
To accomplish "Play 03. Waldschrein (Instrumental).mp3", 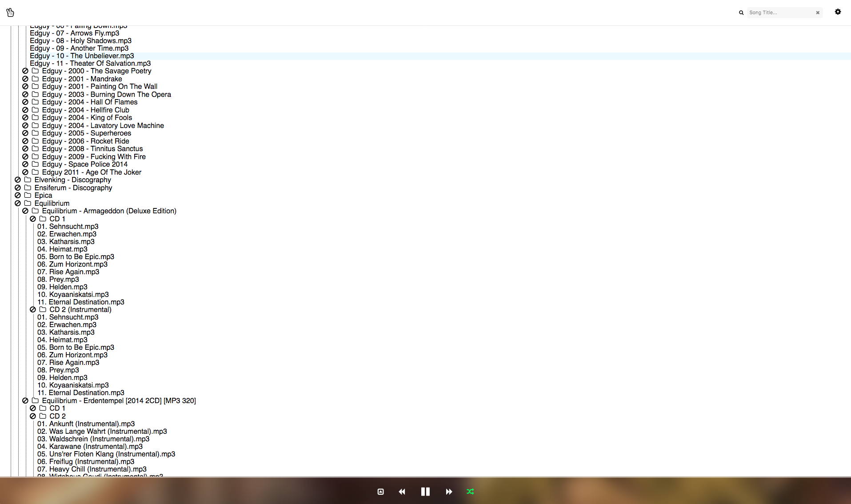I will pyautogui.click(x=93, y=439).
